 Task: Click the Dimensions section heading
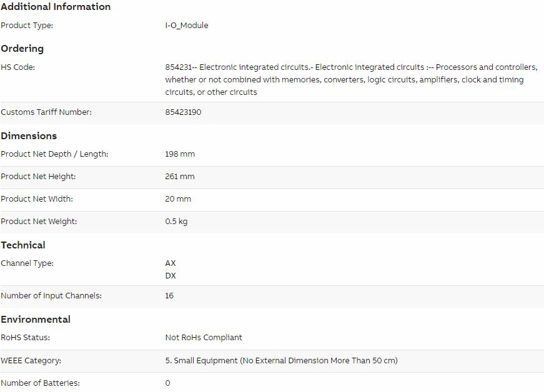coord(29,135)
